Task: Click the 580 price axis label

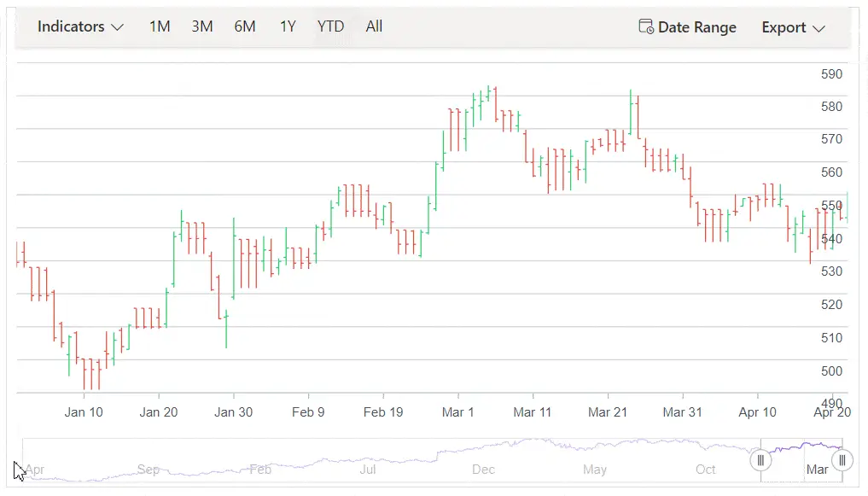Action: (x=831, y=106)
